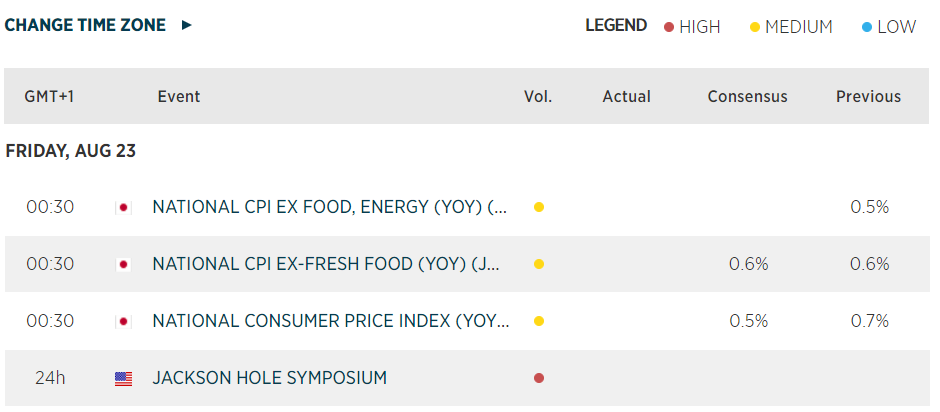
Task: Open the Jackson Hole Symposium event
Action: tap(269, 379)
